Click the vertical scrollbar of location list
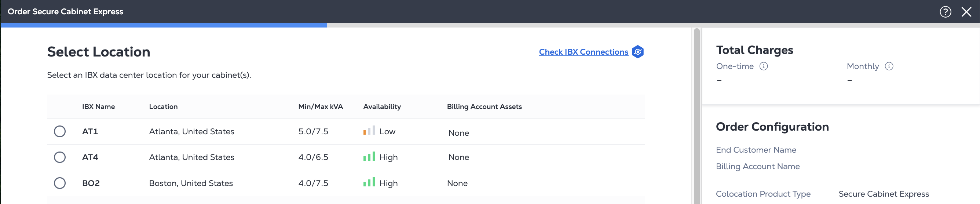Screen dimensions: 980x204 [x=696, y=116]
